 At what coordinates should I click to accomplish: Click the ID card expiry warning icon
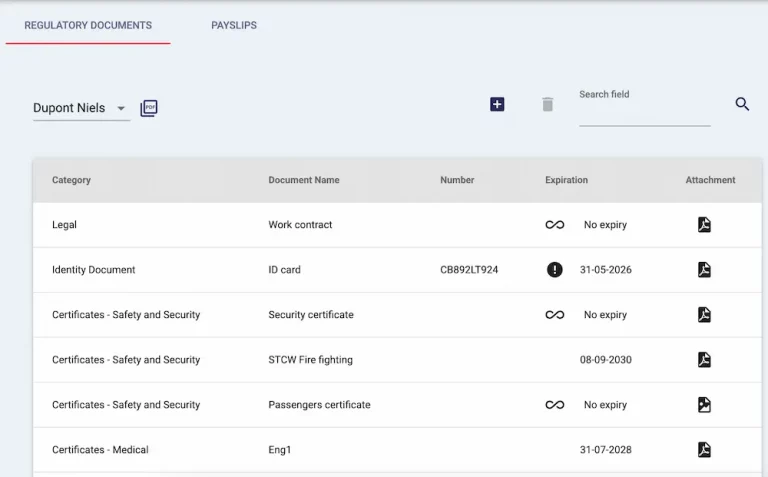point(554,270)
